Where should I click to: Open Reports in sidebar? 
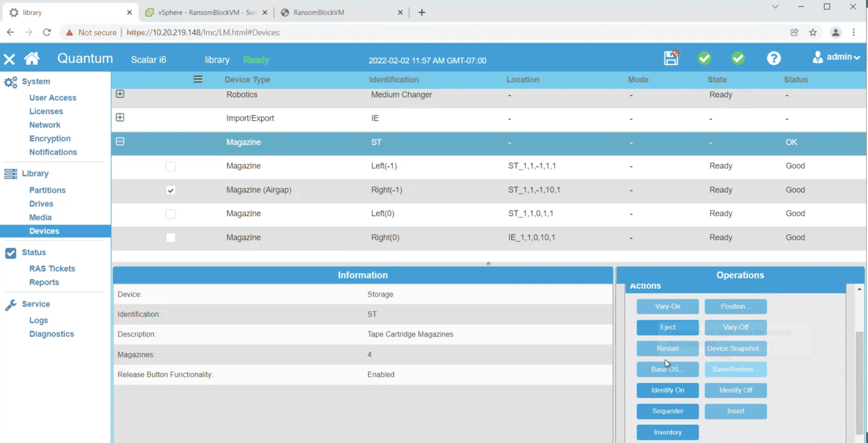[44, 282]
